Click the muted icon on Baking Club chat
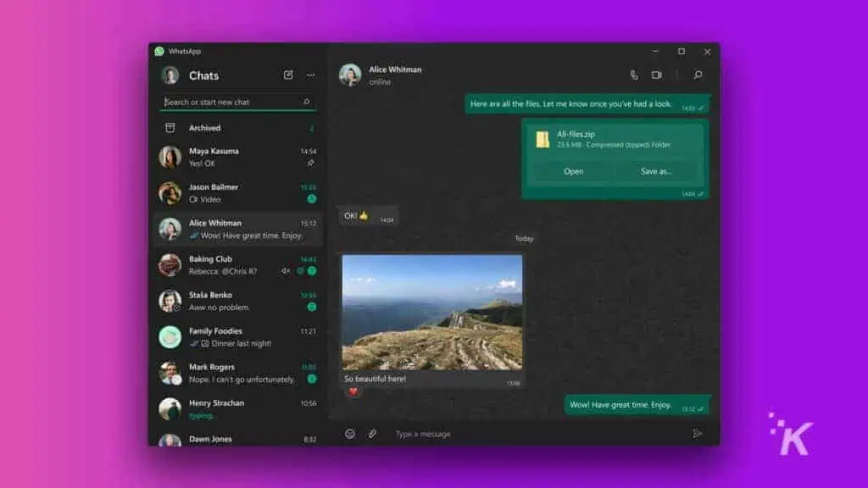 286,271
